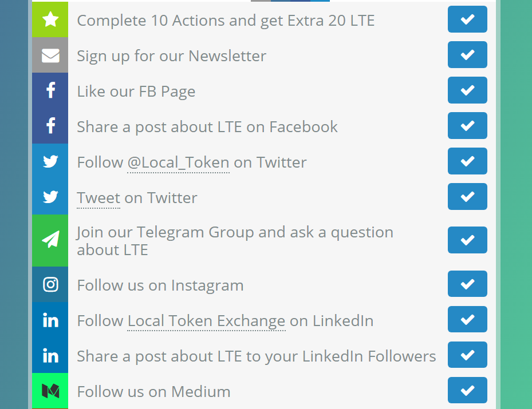The height and width of the screenshot is (409, 532).
Task: Click the green star icon for the 10 Actions bonus
Action: point(50,20)
